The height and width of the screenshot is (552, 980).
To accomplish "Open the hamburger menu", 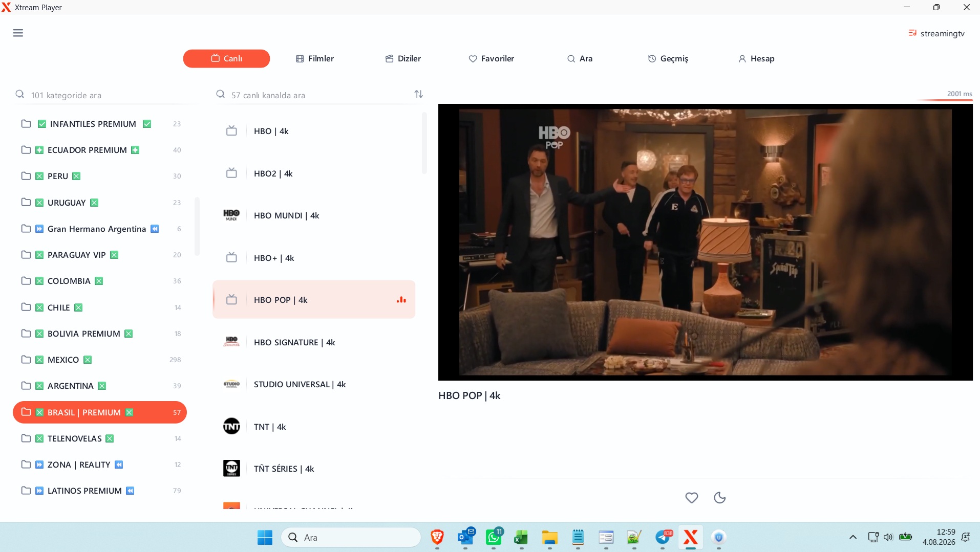I will tap(18, 33).
